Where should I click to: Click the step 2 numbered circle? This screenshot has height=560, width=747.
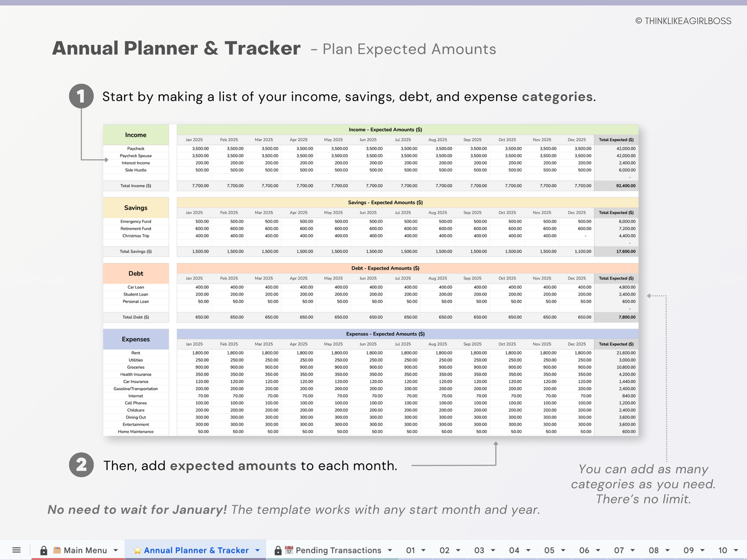81,465
